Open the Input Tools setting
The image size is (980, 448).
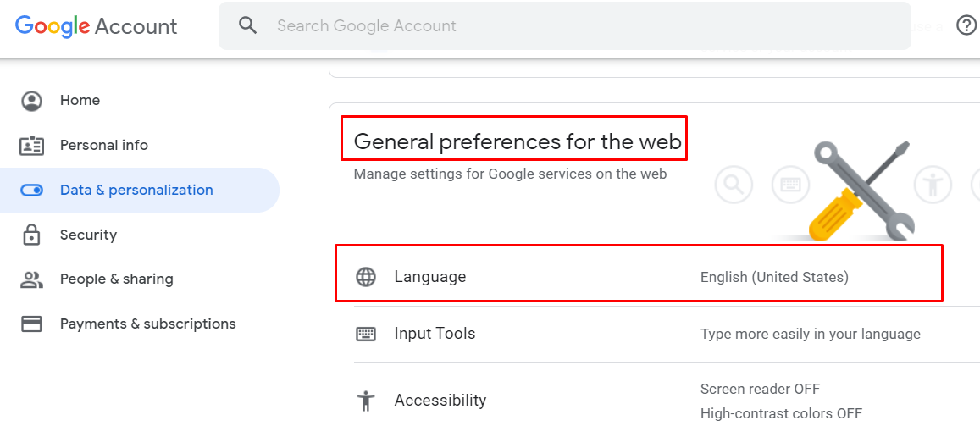pyautogui.click(x=667, y=334)
